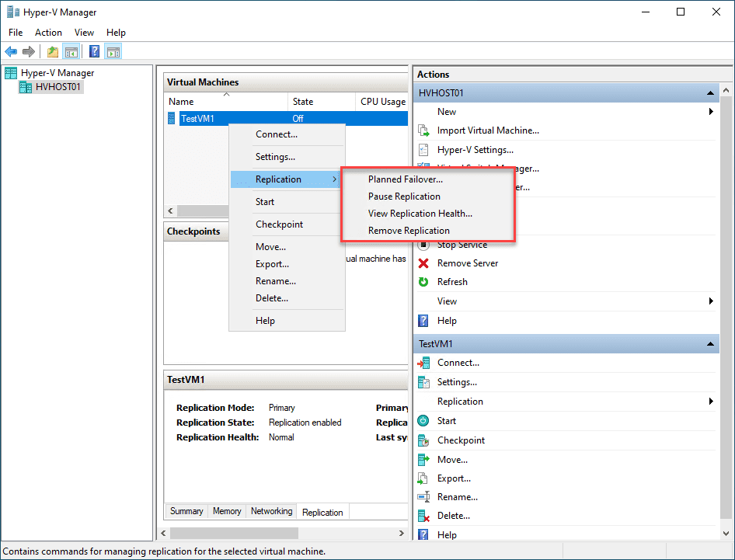Image resolution: width=735 pixels, height=560 pixels.
Task: Click the 'Off' state of TestVM1
Action: click(x=298, y=119)
